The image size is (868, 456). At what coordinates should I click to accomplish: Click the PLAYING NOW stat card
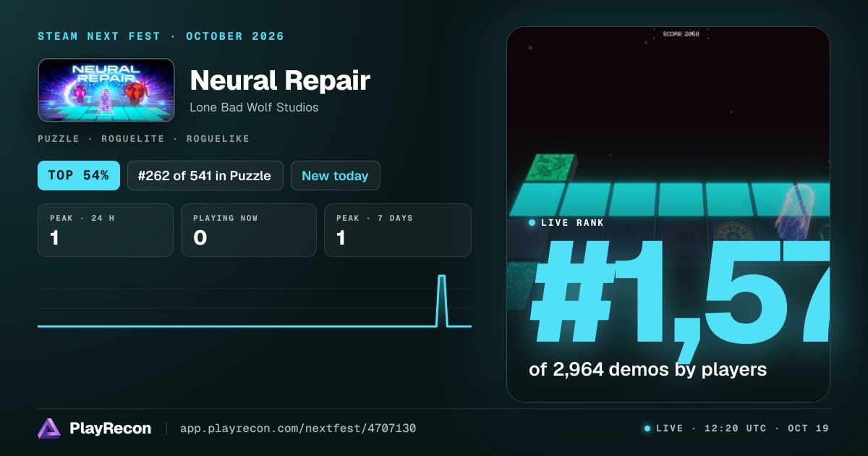[x=249, y=230]
